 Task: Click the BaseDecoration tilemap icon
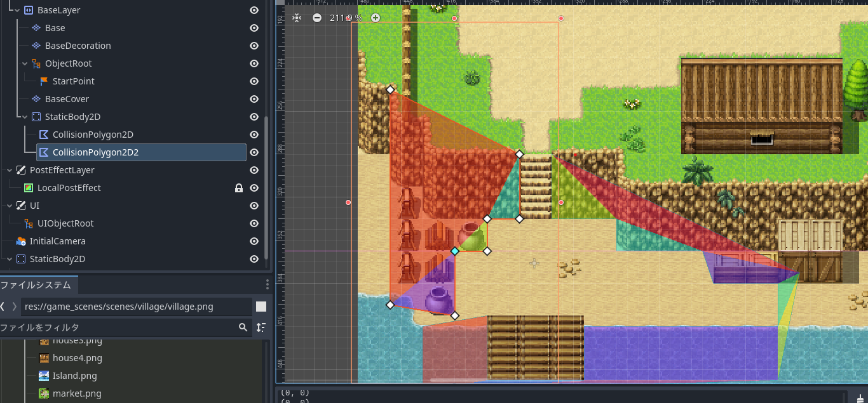point(36,46)
